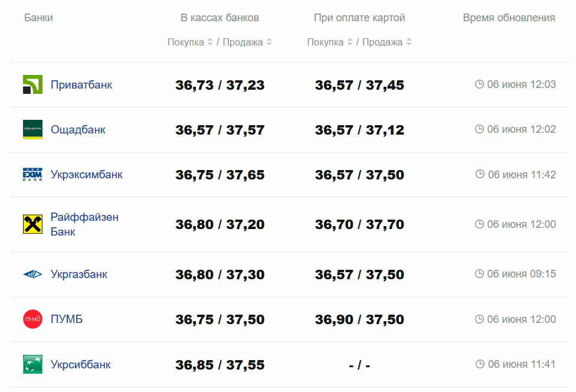The image size is (576, 392).
Task: Click the Ukreximbank EXIM logo
Action: [32, 175]
